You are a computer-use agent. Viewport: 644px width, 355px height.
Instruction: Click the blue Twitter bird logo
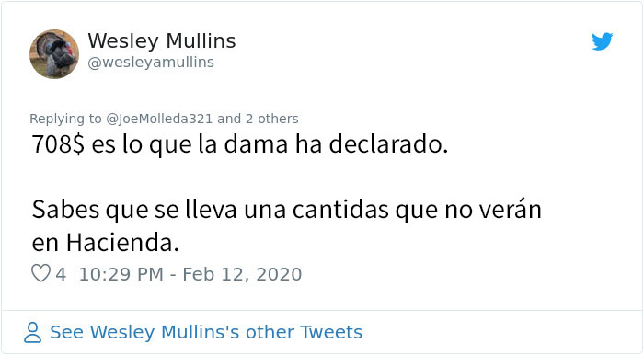[x=602, y=41]
